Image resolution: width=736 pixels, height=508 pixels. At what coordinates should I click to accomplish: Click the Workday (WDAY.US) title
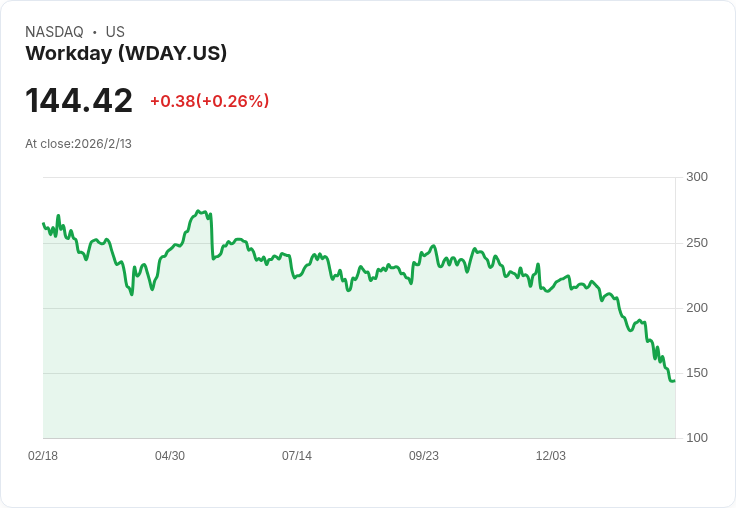click(x=126, y=54)
